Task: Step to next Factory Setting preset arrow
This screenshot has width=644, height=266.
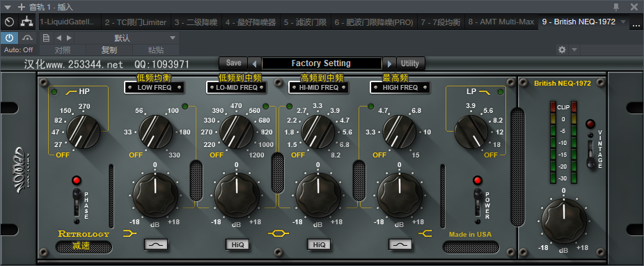Action: point(389,63)
